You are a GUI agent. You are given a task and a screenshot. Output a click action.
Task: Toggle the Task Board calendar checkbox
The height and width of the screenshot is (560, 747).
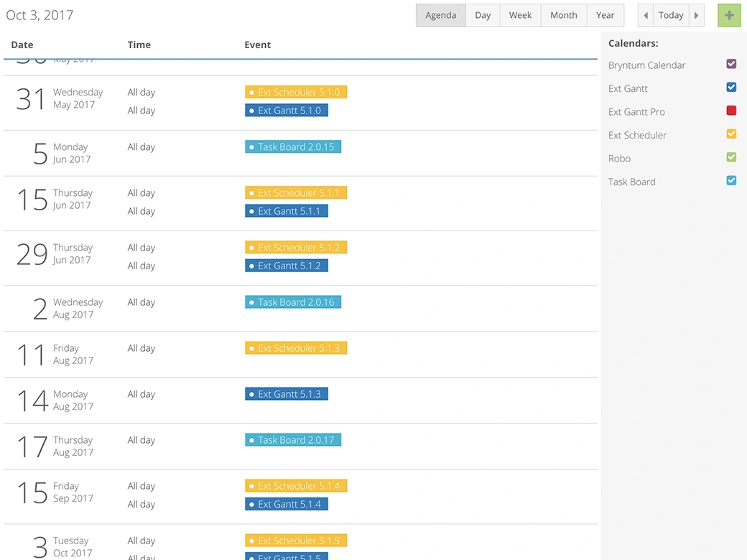[731, 180]
